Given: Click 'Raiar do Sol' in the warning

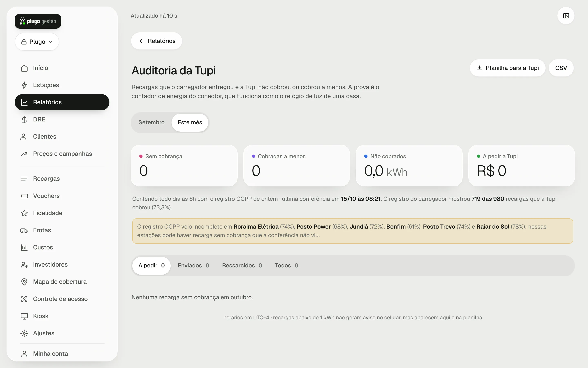Looking at the screenshot, I should click(x=493, y=227).
